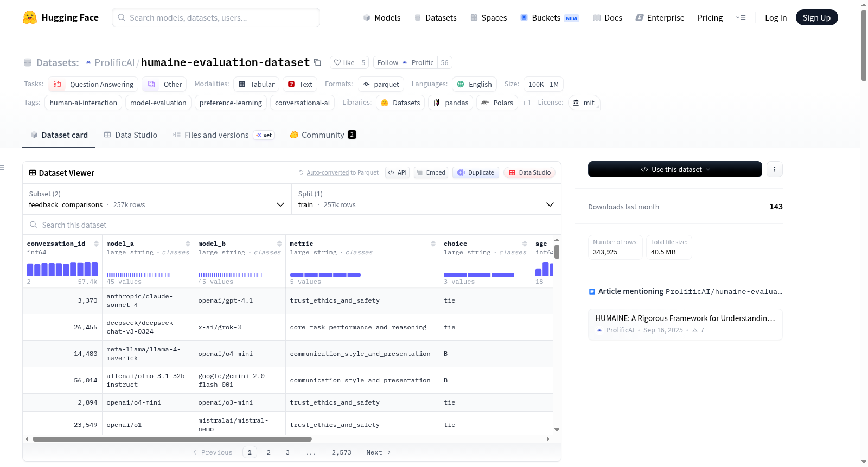Click the Datasets library tag
This screenshot has height=467, width=868.
[x=401, y=103]
